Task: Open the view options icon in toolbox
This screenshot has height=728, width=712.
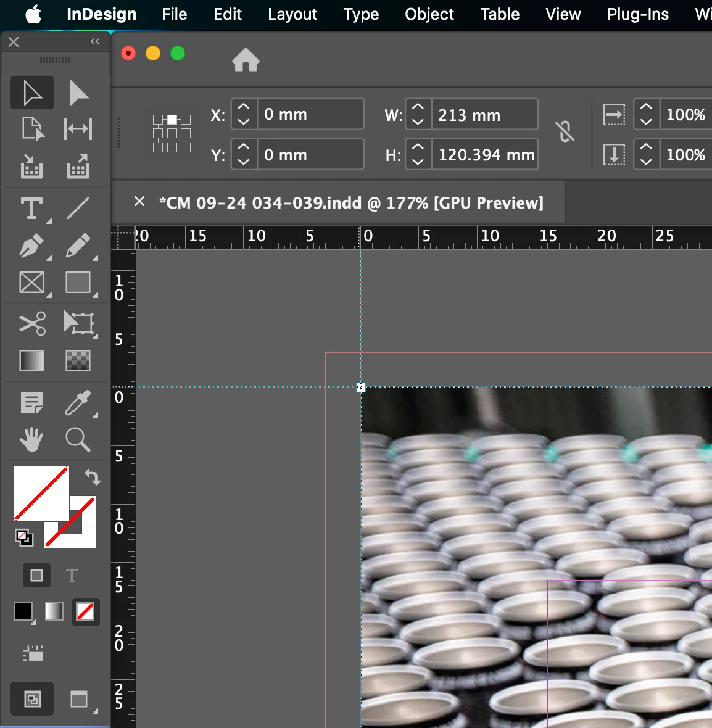Action: click(x=33, y=653)
